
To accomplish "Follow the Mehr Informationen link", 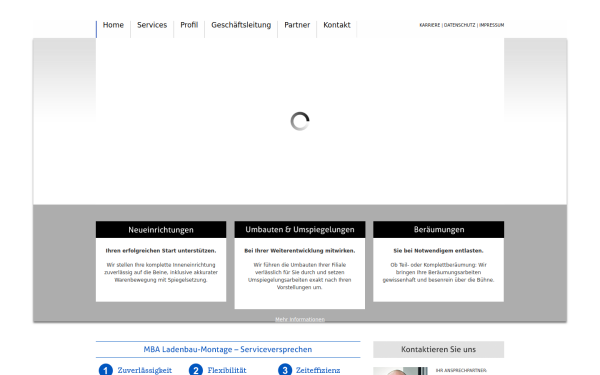I will click(x=300, y=319).
